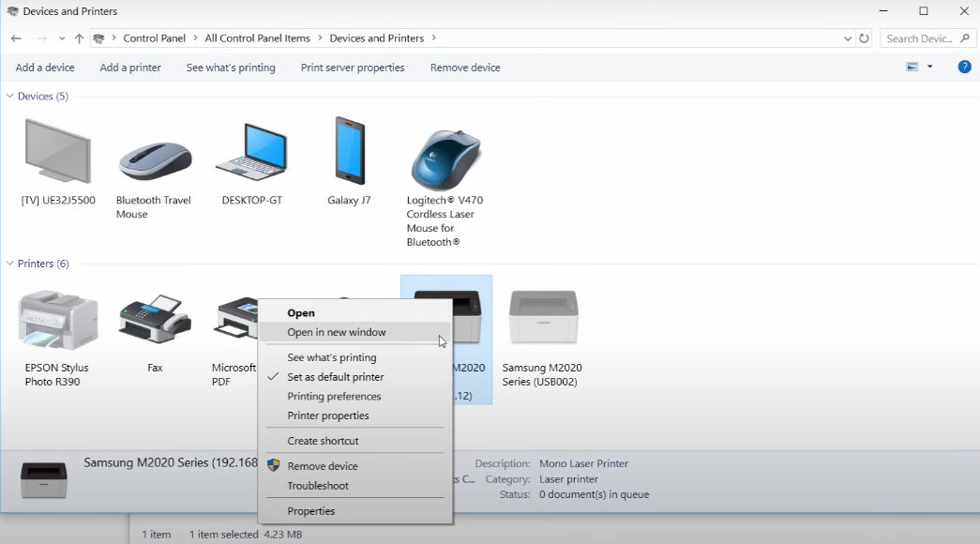Click All Control Panel Items breadcrumb
Viewport: 980px width, 544px height.
pos(258,38)
